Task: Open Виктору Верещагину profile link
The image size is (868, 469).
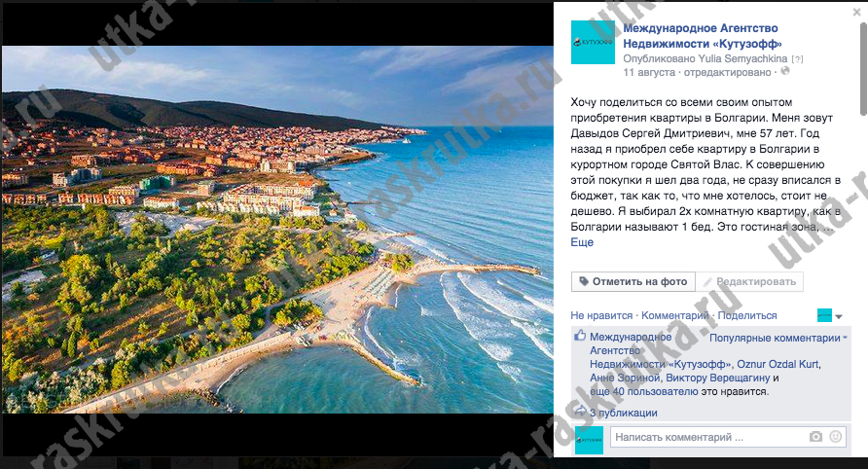Action: coord(717,378)
